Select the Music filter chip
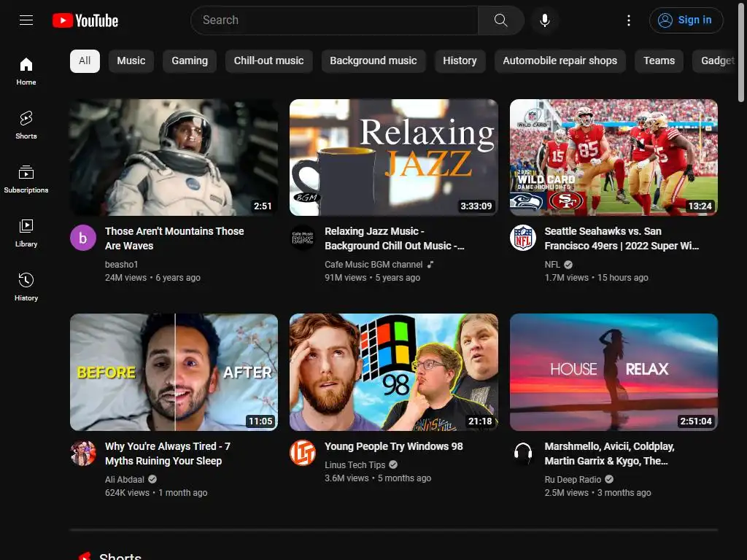Screen dimensions: 747x560 click(131, 61)
